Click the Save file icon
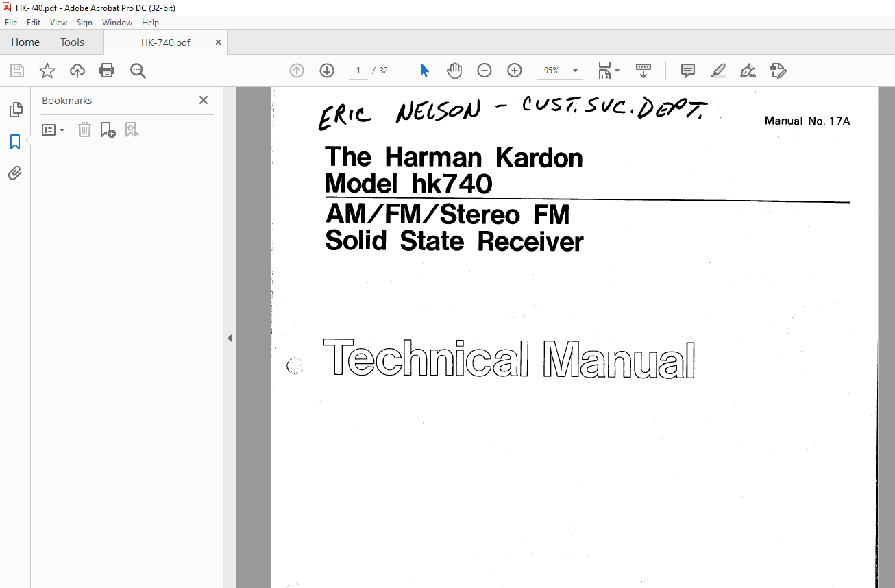This screenshot has height=588, width=895. [x=17, y=71]
